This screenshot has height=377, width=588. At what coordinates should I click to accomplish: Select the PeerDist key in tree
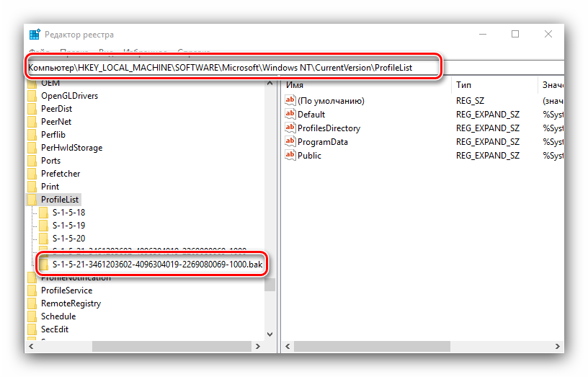click(x=56, y=109)
